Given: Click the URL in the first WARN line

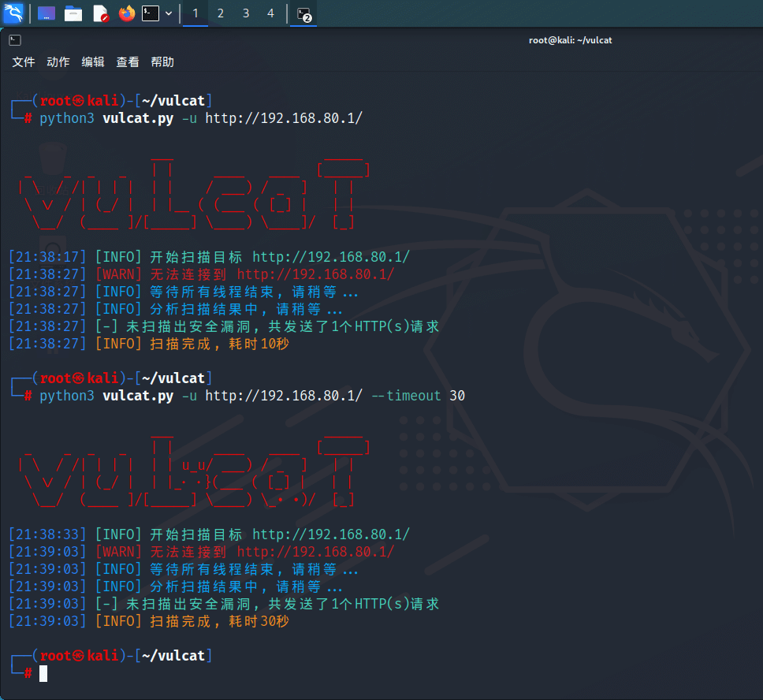Looking at the screenshot, I should point(315,274).
